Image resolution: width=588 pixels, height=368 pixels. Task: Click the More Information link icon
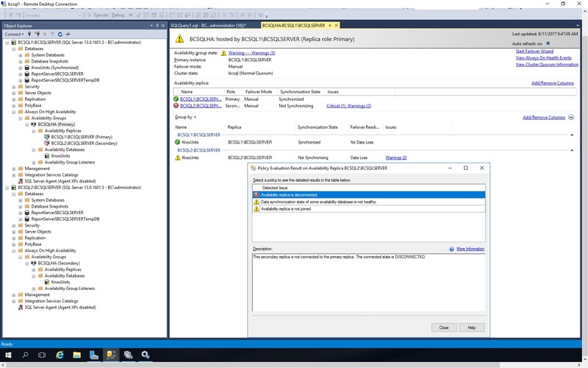451,250
